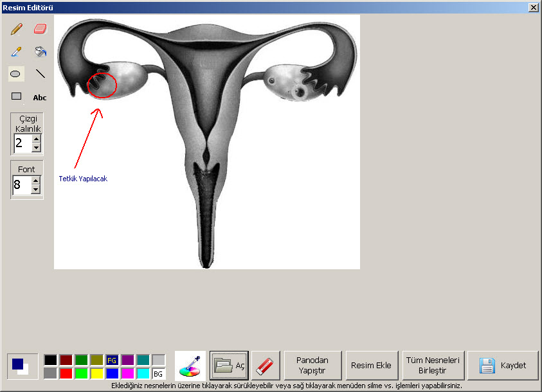Pick the navy swatch marked FG
The height and width of the screenshot is (392, 542).
pyautogui.click(x=112, y=360)
